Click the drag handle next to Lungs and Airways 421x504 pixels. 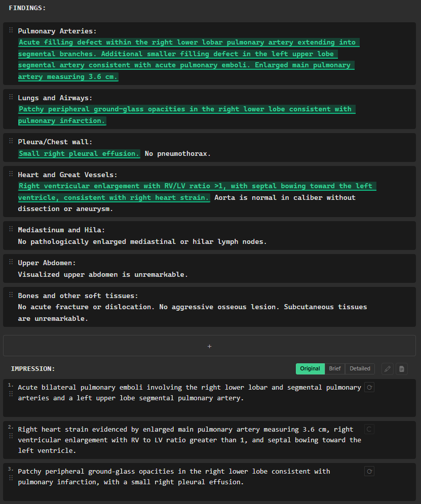11,98
